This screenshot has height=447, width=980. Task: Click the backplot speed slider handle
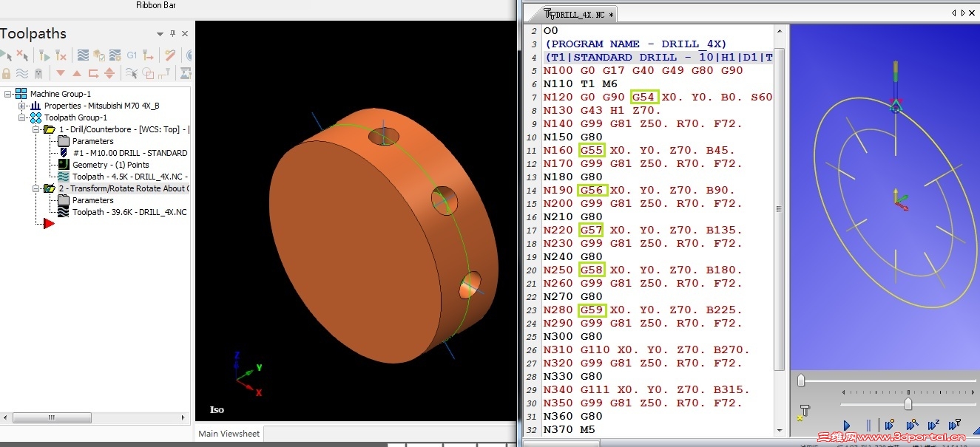click(908, 403)
